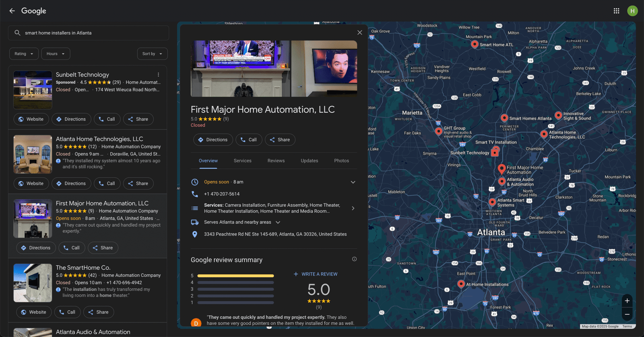The image size is (644, 337).
Task: Click the 4-star rating bar
Action: click(x=235, y=282)
